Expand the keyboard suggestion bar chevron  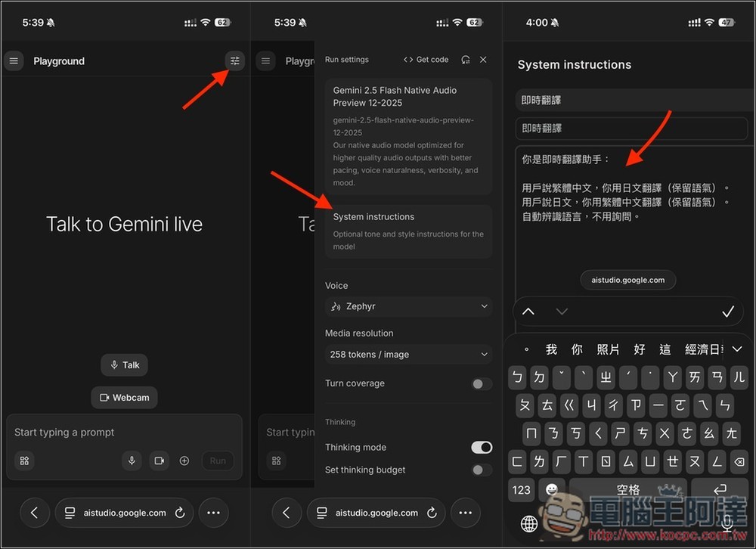pos(737,349)
